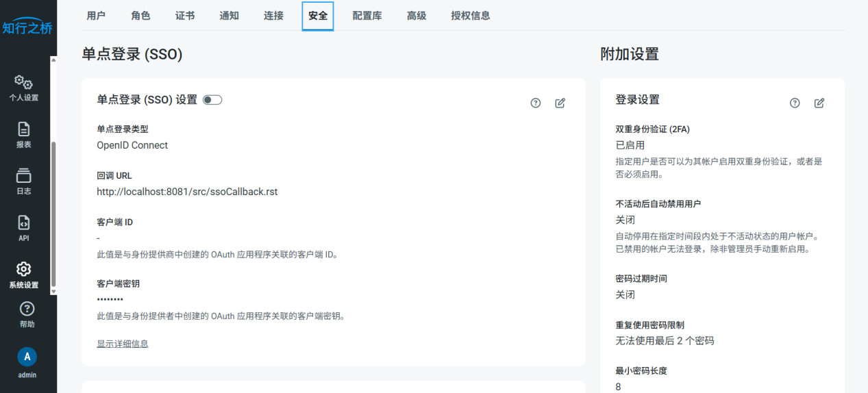
Task: Enable the 单点登录 (SSO) toggle switch
Action: point(212,100)
